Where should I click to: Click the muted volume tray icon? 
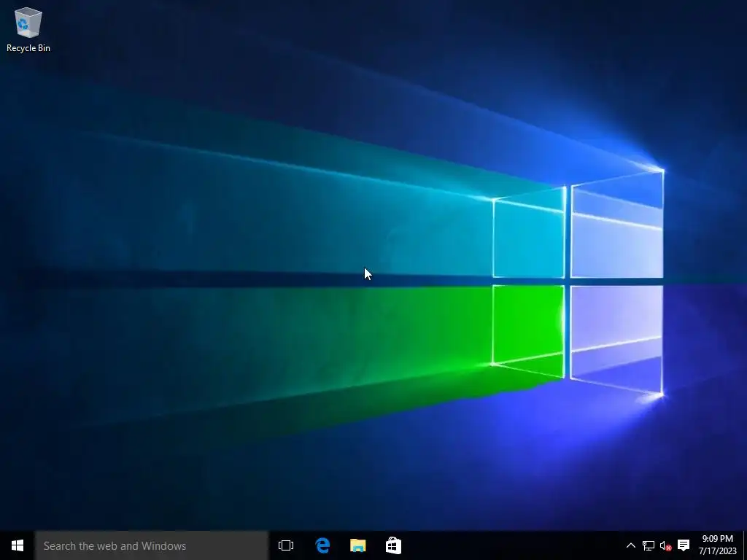pyautogui.click(x=665, y=545)
